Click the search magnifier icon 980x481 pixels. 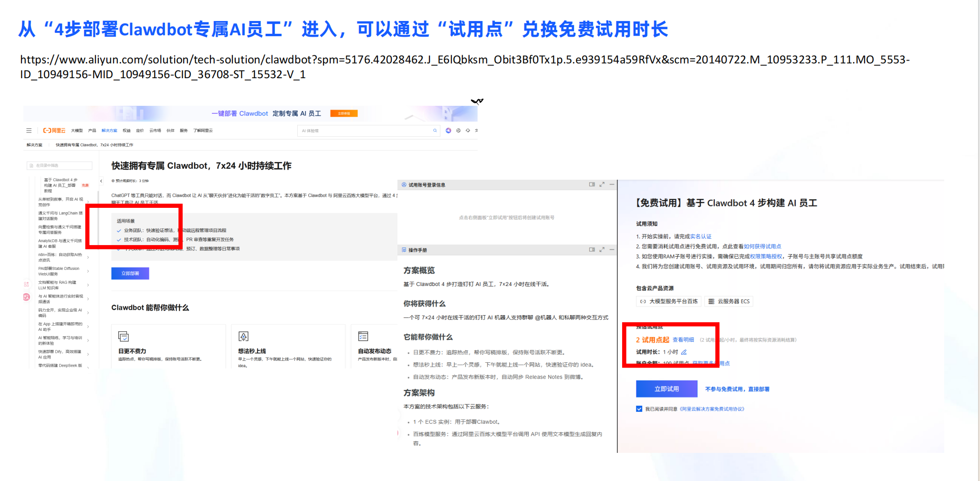tap(435, 131)
